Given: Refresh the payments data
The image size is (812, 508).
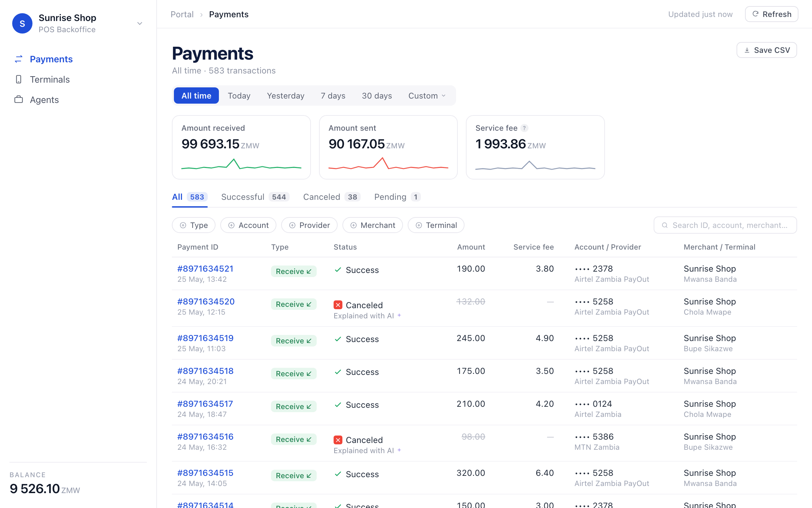Looking at the screenshot, I should (771, 14).
